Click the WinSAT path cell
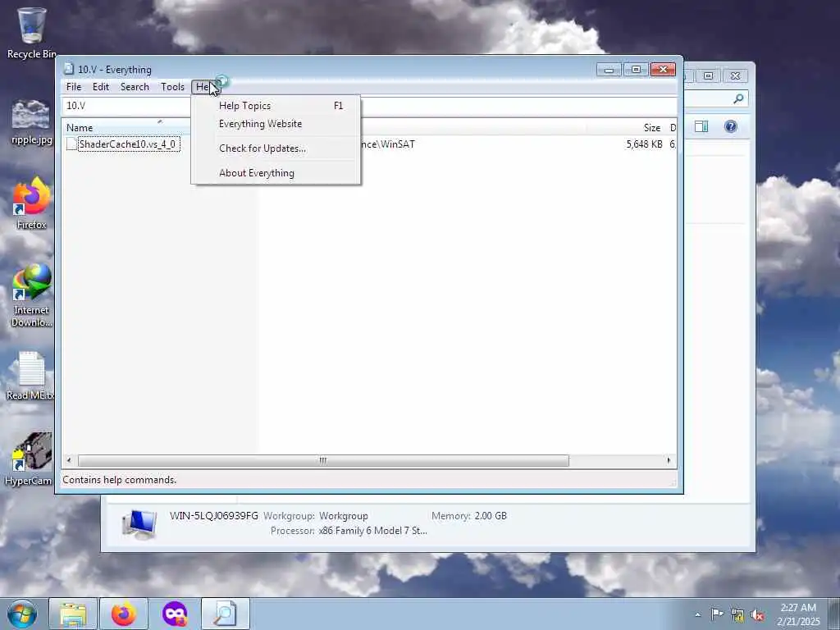The height and width of the screenshot is (630, 840). [x=388, y=144]
